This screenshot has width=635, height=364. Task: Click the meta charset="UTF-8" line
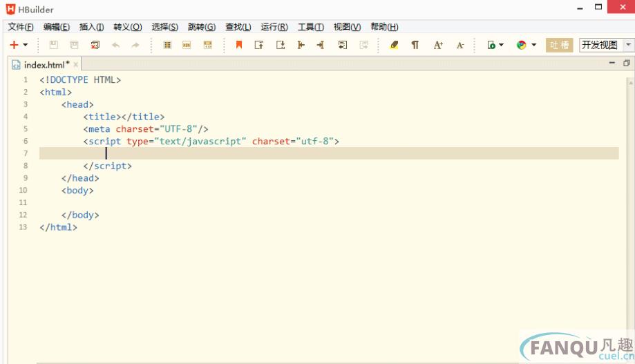tap(146, 128)
